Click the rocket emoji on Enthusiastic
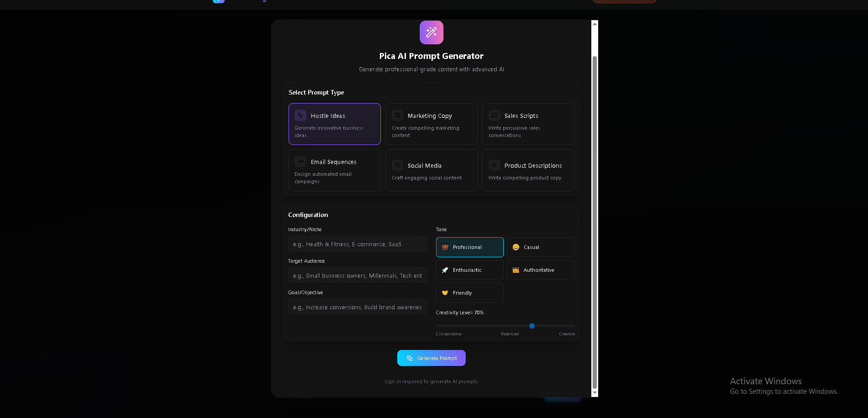The height and width of the screenshot is (418, 868). pyautogui.click(x=445, y=270)
